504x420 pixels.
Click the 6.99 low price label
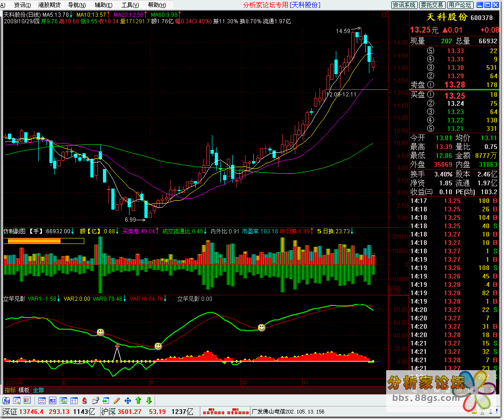point(130,220)
